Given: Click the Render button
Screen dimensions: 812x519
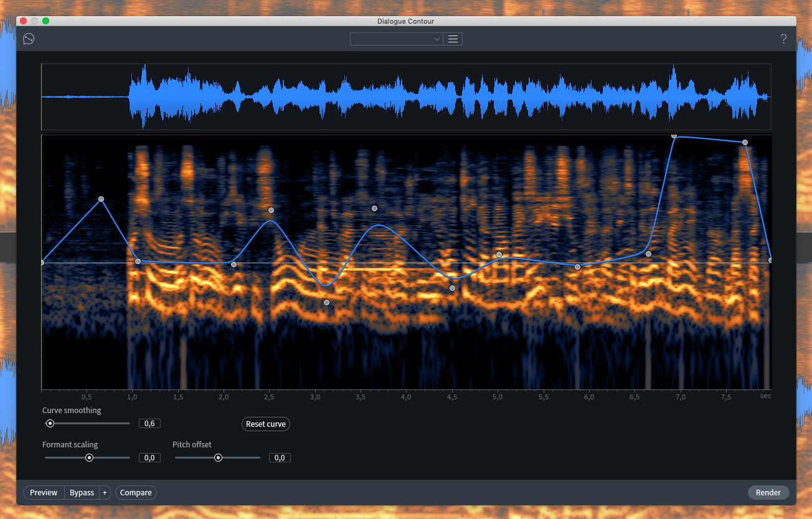Looking at the screenshot, I should coord(768,492).
